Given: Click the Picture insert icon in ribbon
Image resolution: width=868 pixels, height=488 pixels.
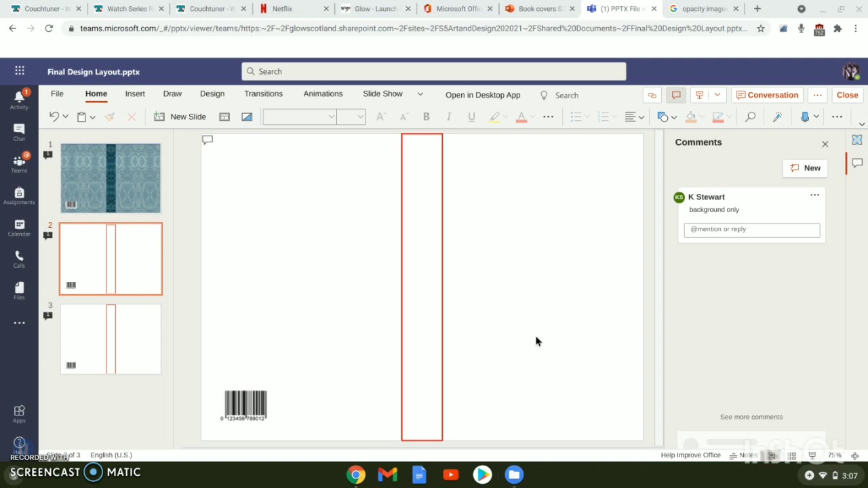Looking at the screenshot, I should tap(247, 117).
